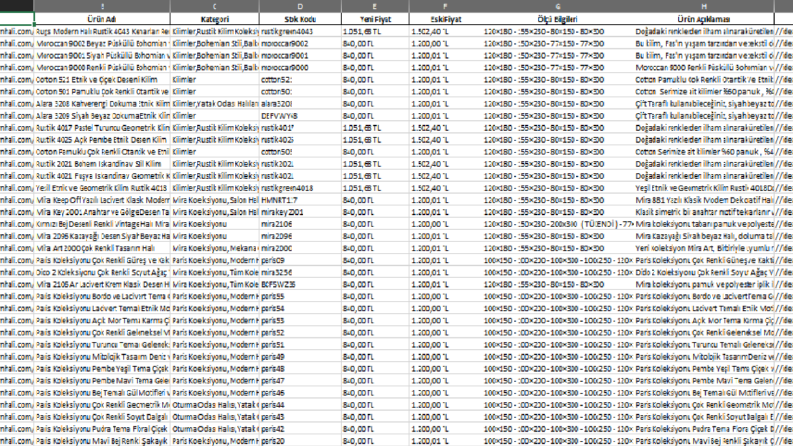Select description starting Klasik simetrik bir anahtar
Image resolution: width=793 pixels, height=446 pixels.
703,212
